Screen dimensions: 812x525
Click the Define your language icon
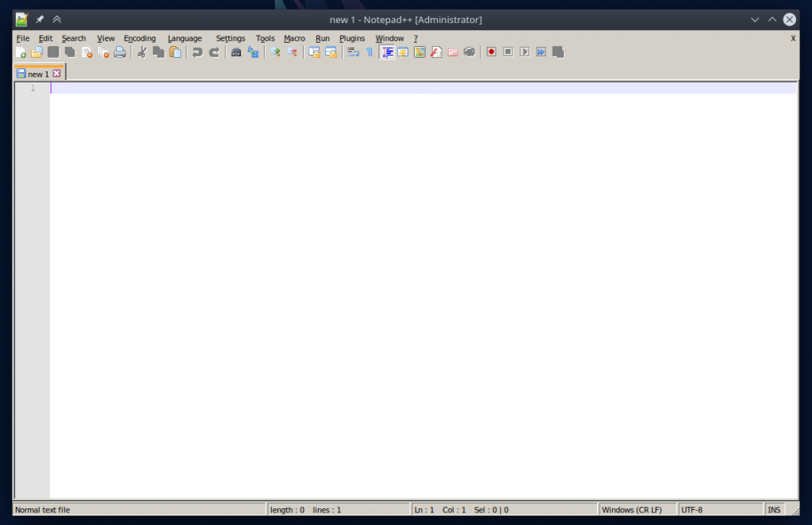403,52
